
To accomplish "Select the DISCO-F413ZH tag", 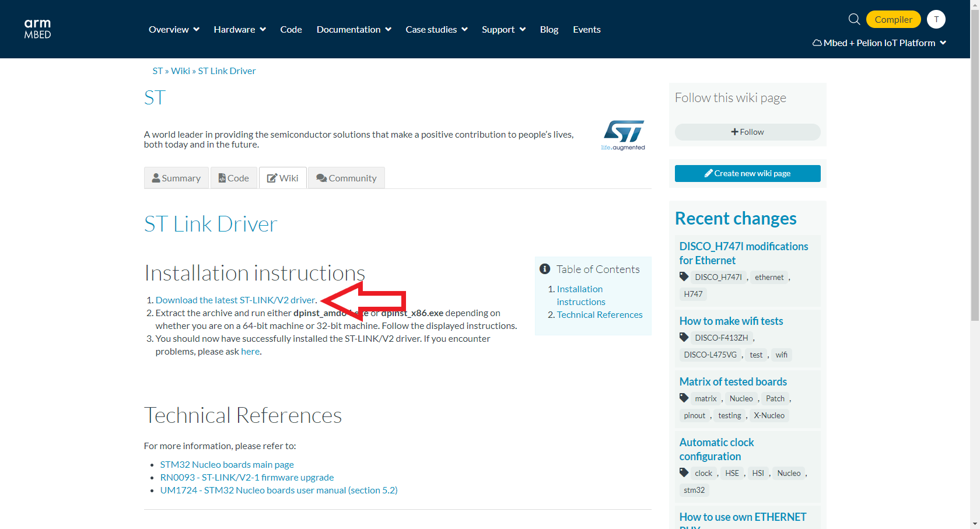I will [722, 338].
